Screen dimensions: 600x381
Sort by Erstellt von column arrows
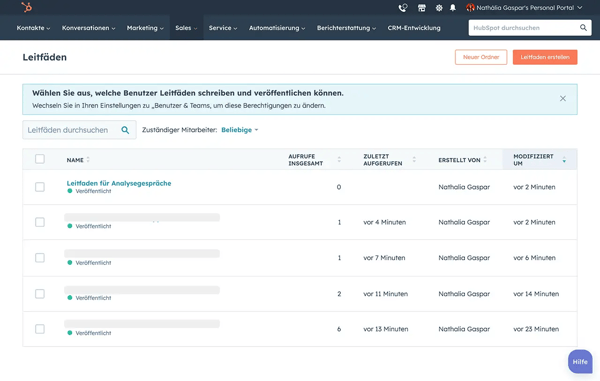click(x=485, y=160)
